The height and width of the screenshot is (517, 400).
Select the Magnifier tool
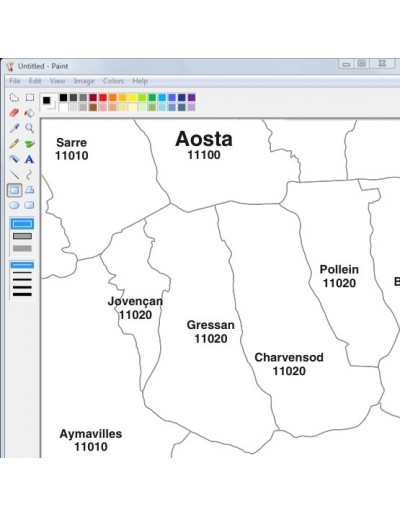[x=30, y=128]
